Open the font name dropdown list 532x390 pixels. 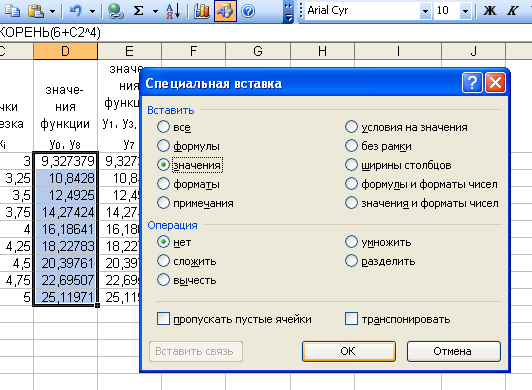click(x=425, y=11)
